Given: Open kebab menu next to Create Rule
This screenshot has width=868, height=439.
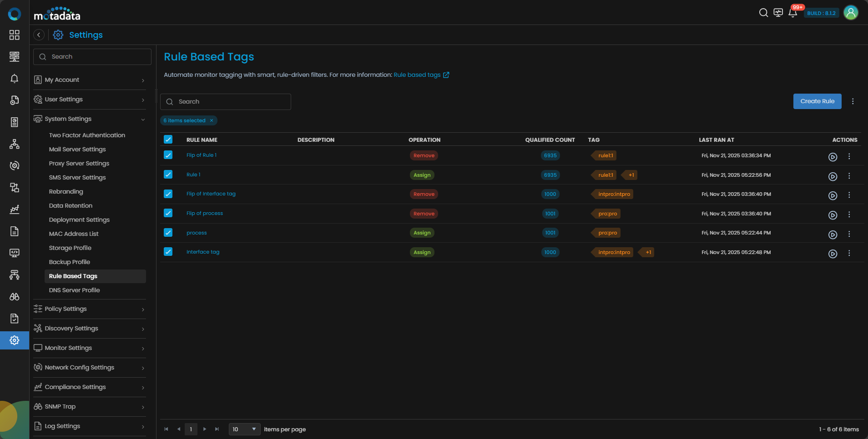Looking at the screenshot, I should [x=853, y=102].
